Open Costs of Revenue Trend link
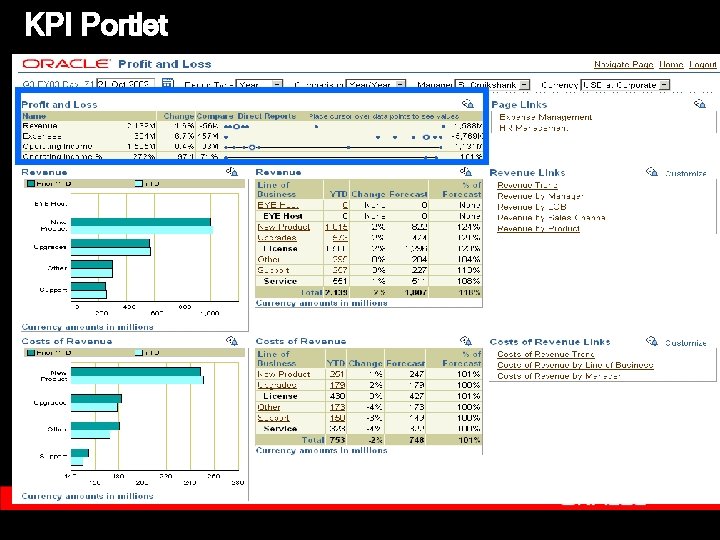Viewport: 720px width, 540px height. pos(546,354)
